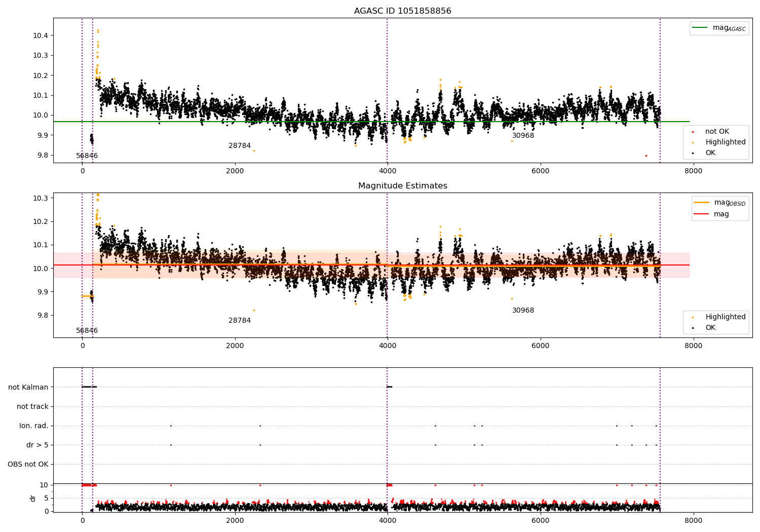Viewport: 760px width, 532px height.
Task: Click the 2000 x-axis tick under the top plot
Action: point(235,171)
